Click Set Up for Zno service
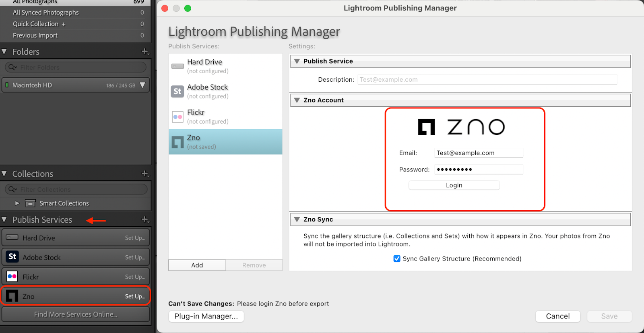Image resolution: width=644 pixels, height=333 pixels. click(135, 296)
